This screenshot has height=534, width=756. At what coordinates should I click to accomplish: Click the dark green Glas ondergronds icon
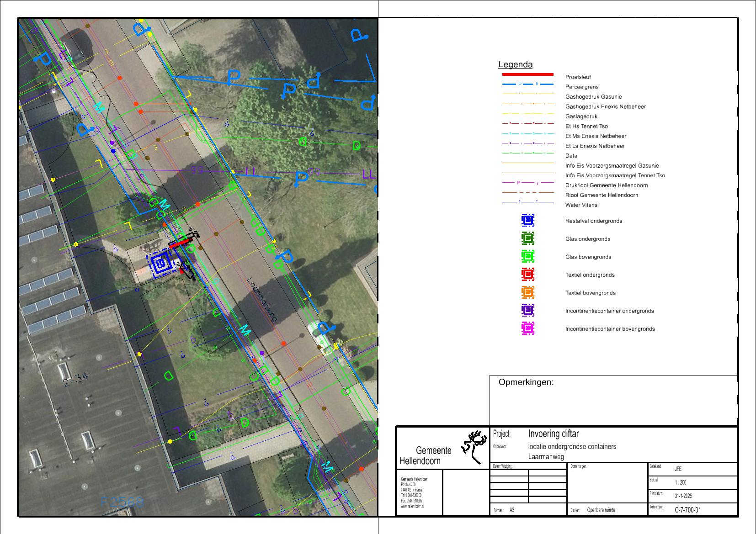(528, 238)
